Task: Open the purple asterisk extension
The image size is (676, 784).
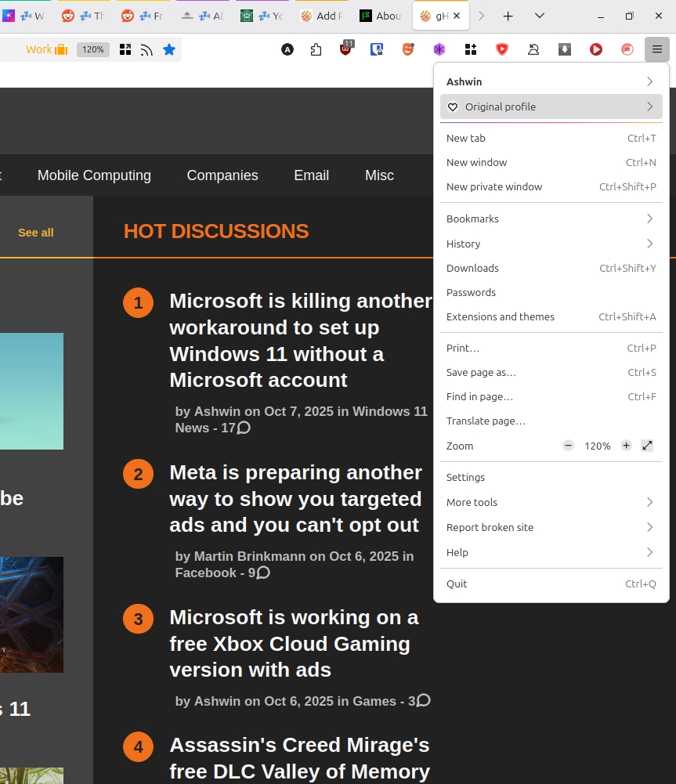Action: pos(439,49)
